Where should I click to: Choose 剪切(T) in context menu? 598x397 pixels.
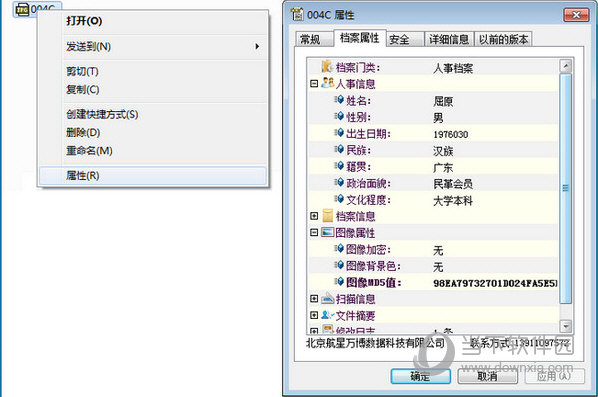(153, 71)
